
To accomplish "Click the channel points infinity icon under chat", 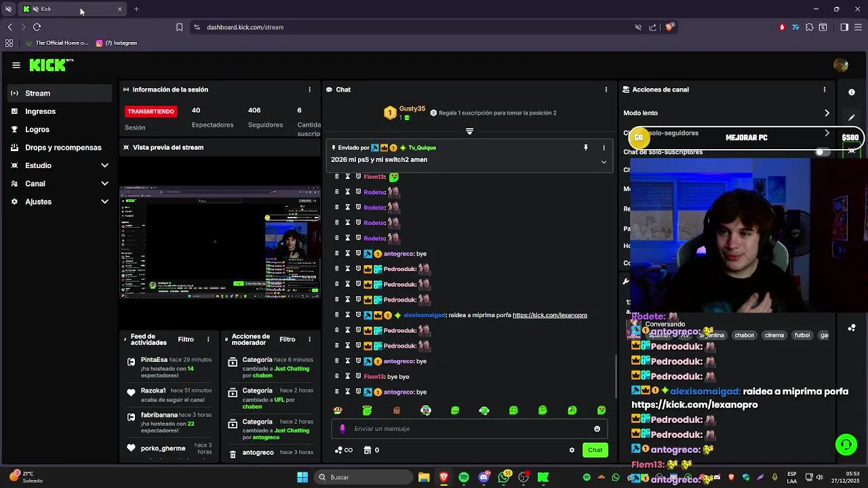I will point(344,450).
